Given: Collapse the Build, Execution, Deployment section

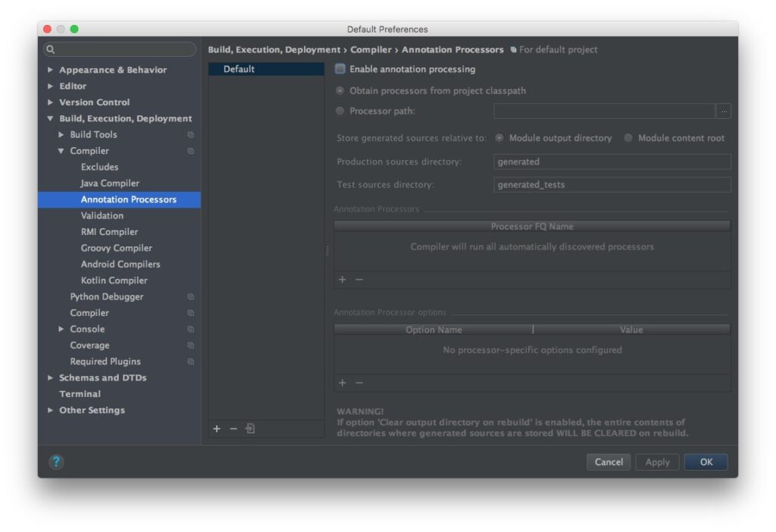Looking at the screenshot, I should coord(50,118).
